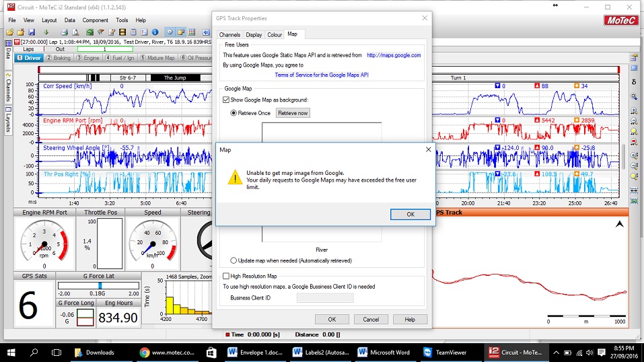The height and width of the screenshot is (362, 644).
Task: Select the Braking worksheet tab
Action: coord(59,58)
